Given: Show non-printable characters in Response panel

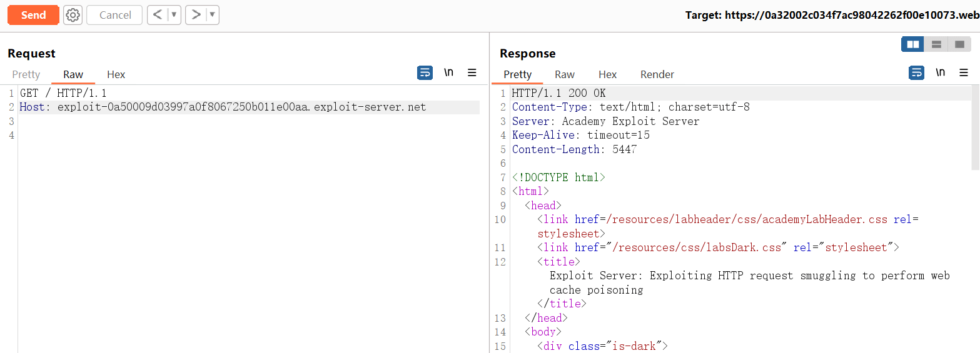Looking at the screenshot, I should pos(940,73).
